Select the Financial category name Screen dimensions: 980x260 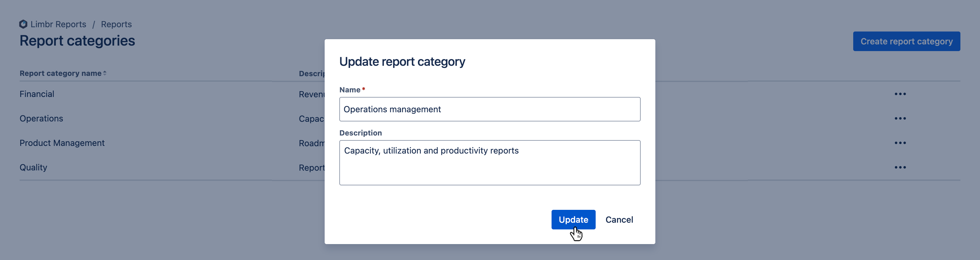(x=37, y=94)
